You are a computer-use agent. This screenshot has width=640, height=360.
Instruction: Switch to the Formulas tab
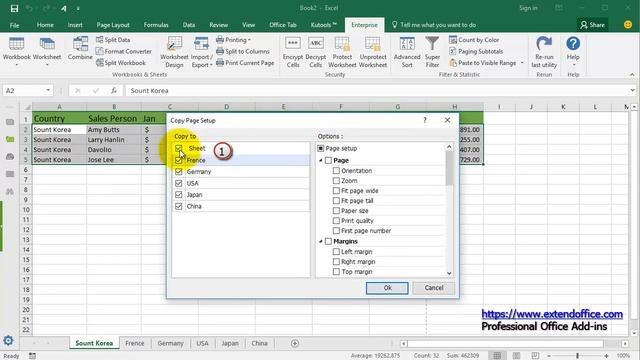156,25
